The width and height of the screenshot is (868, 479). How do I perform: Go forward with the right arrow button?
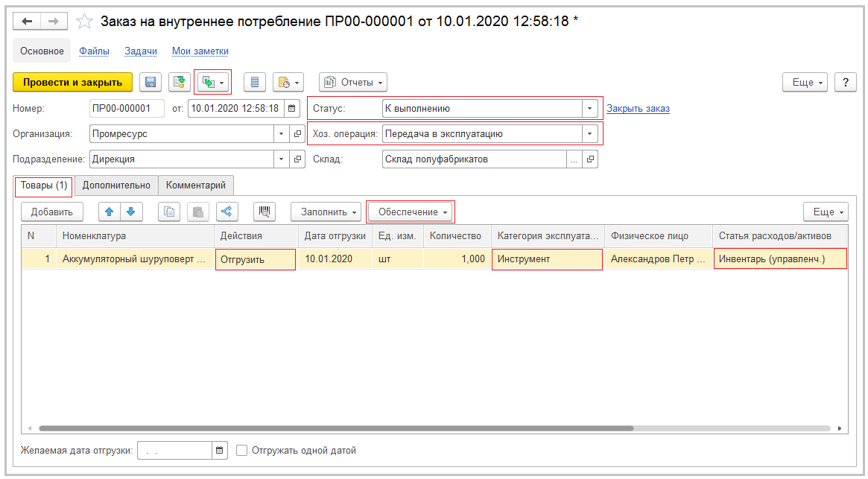pos(54,21)
